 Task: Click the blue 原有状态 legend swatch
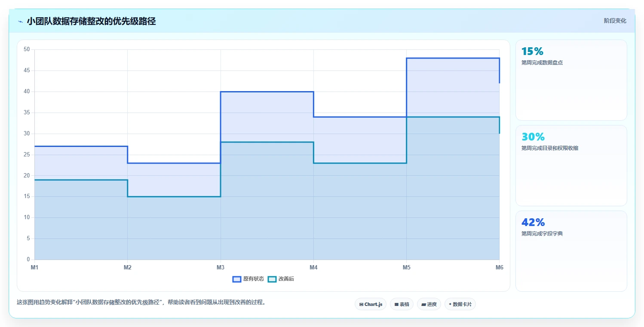237,279
